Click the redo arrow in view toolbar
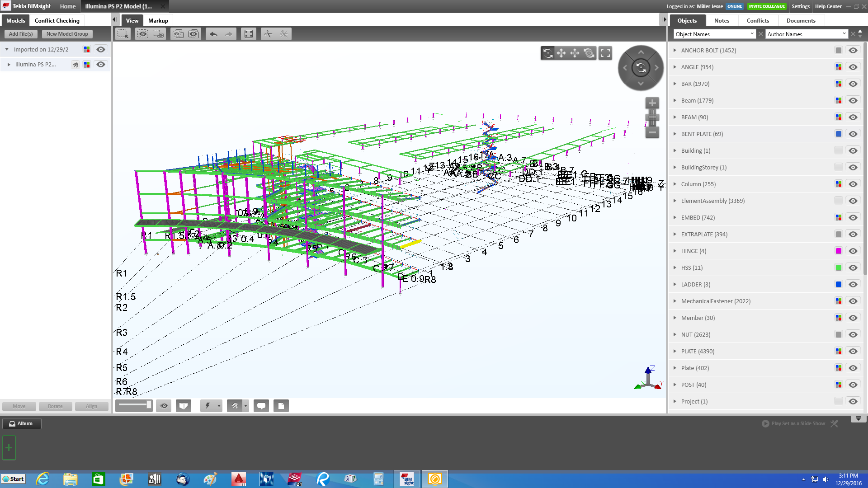Image resolution: width=868 pixels, height=488 pixels. [x=229, y=34]
